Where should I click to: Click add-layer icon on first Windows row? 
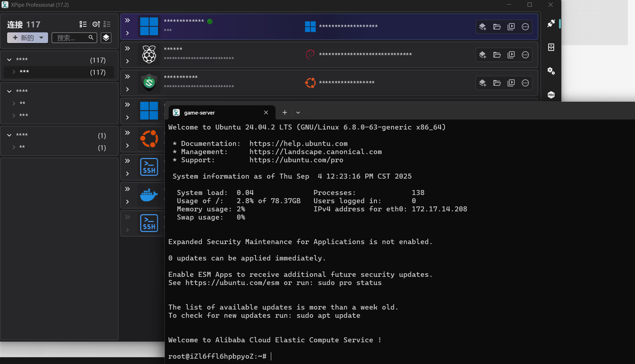click(482, 27)
